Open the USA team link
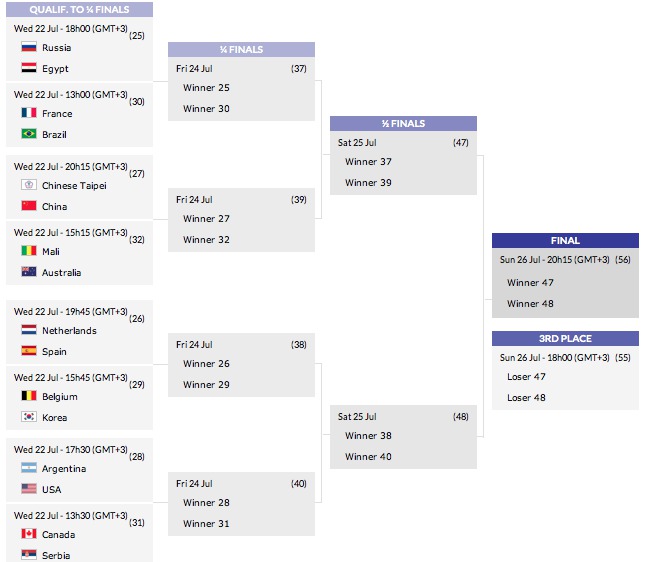The width and height of the screenshot is (647, 562). (x=52, y=489)
